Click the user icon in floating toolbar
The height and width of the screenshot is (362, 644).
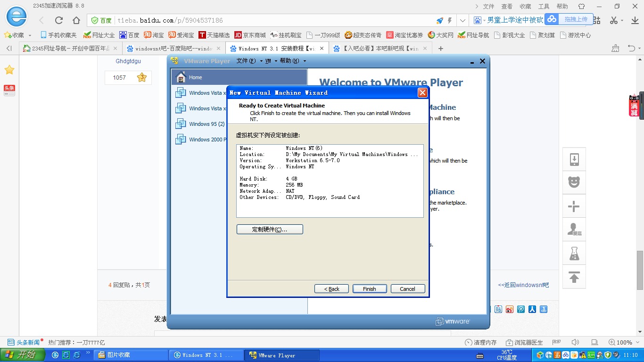tap(574, 230)
